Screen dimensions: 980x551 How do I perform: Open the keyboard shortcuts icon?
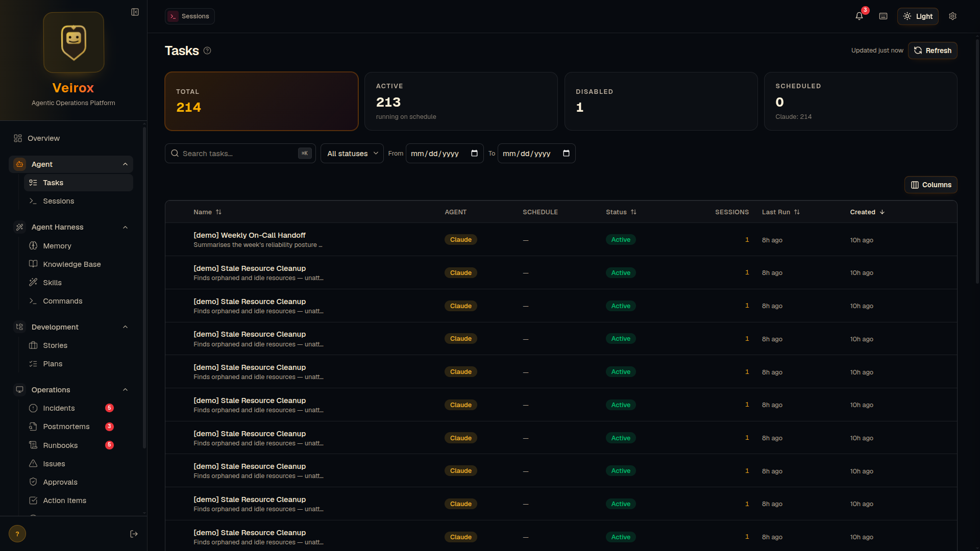coord(884,16)
